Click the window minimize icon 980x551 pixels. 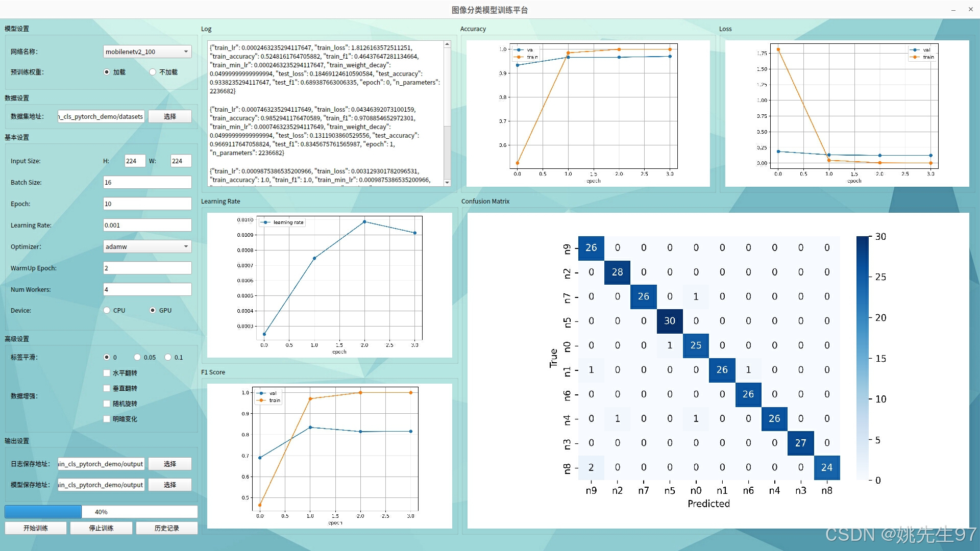tap(953, 10)
